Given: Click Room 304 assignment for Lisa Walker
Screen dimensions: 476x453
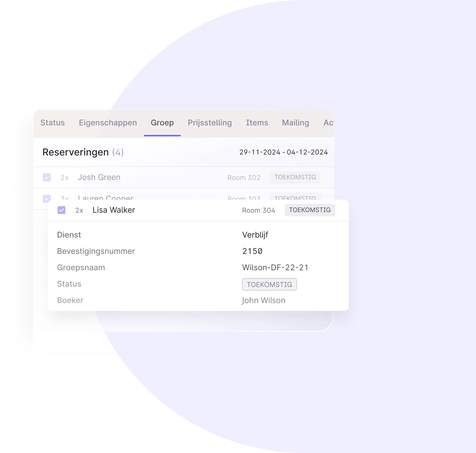Looking at the screenshot, I should pyautogui.click(x=258, y=210).
